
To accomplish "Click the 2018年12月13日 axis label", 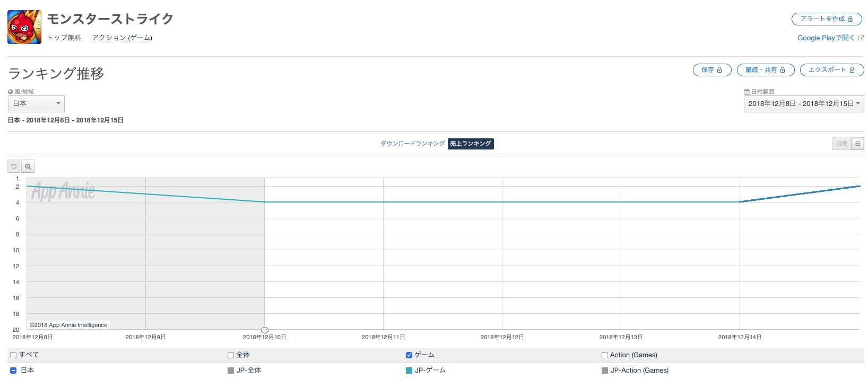I will click(x=621, y=337).
